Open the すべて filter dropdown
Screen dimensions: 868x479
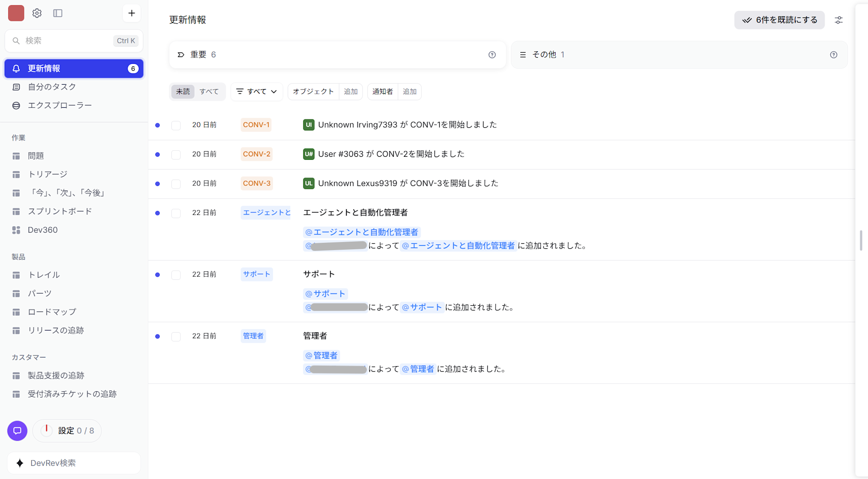[256, 92]
